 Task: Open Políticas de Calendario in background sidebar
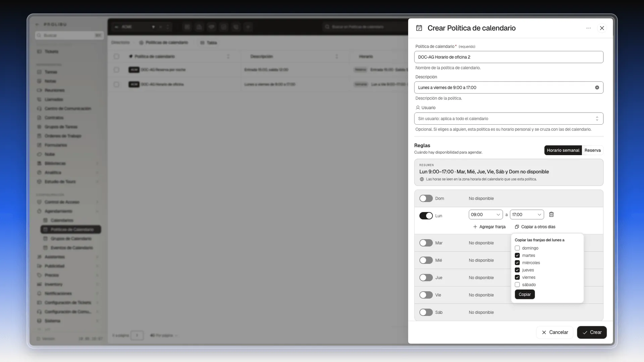click(71, 230)
